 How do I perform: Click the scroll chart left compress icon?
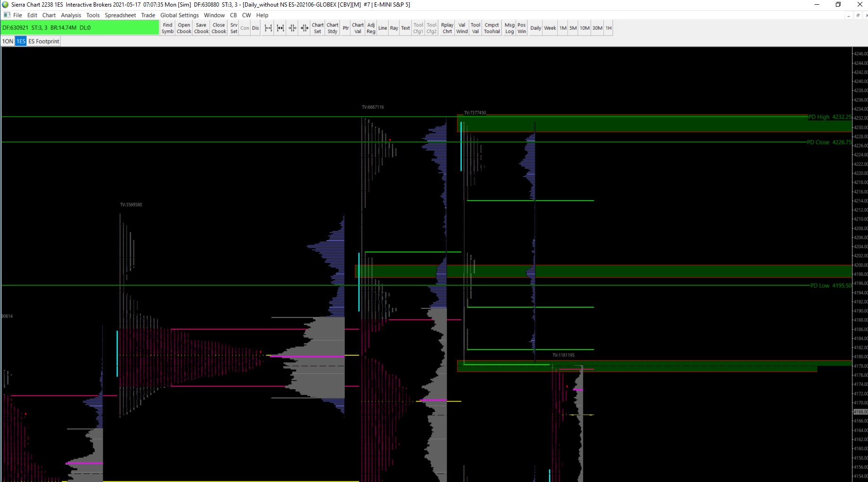[x=268, y=28]
